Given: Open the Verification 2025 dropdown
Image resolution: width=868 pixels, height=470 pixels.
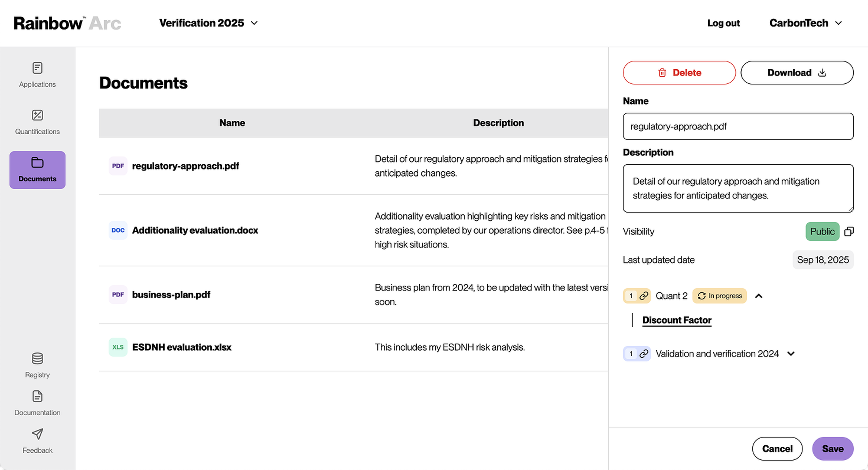Looking at the screenshot, I should click(x=209, y=23).
